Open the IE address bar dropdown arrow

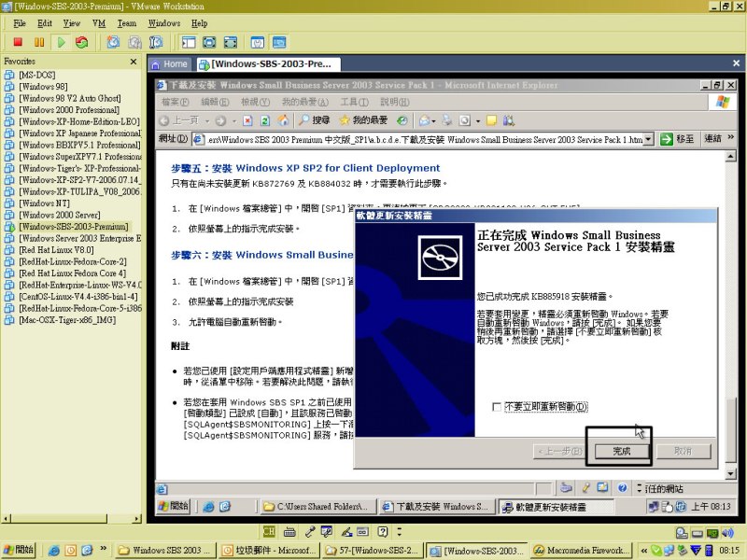648,139
